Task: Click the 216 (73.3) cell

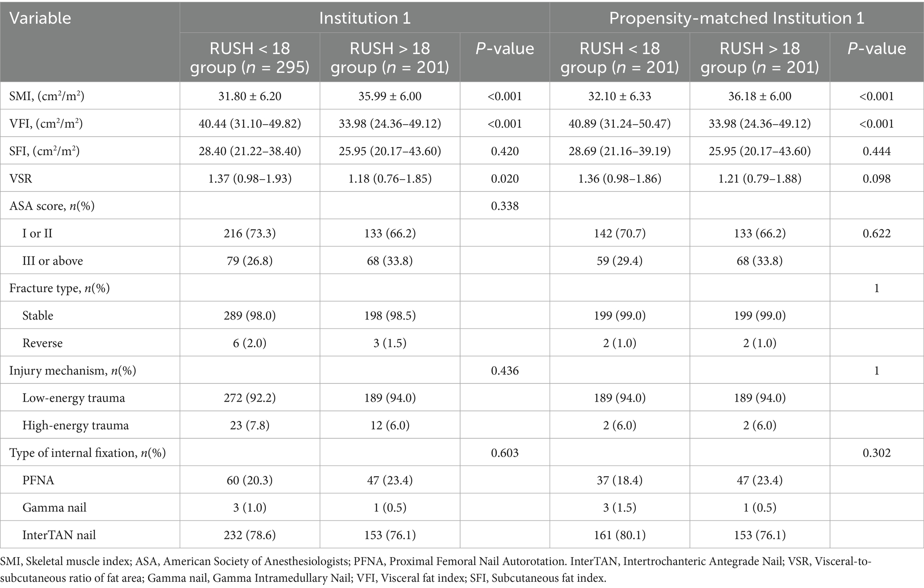Action: coord(250,234)
